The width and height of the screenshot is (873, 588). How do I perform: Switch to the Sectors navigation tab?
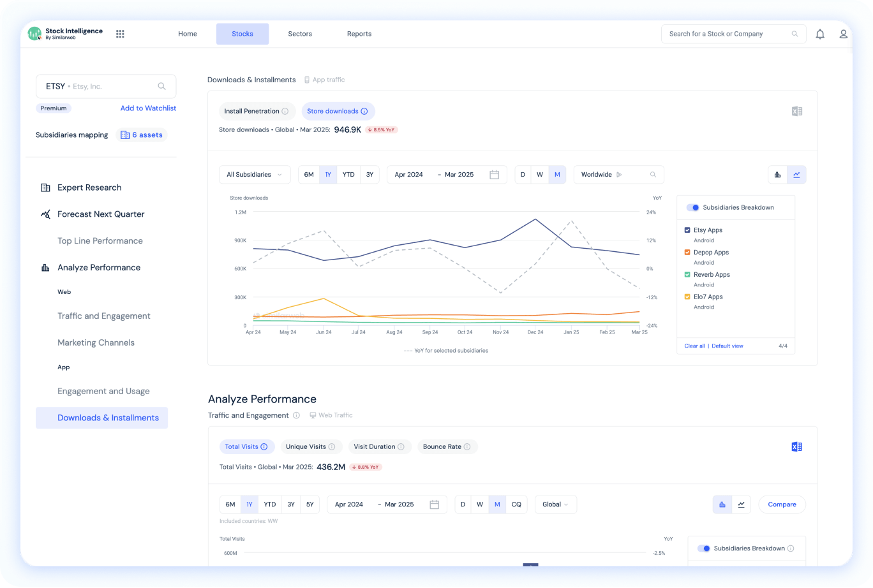pyautogui.click(x=300, y=34)
